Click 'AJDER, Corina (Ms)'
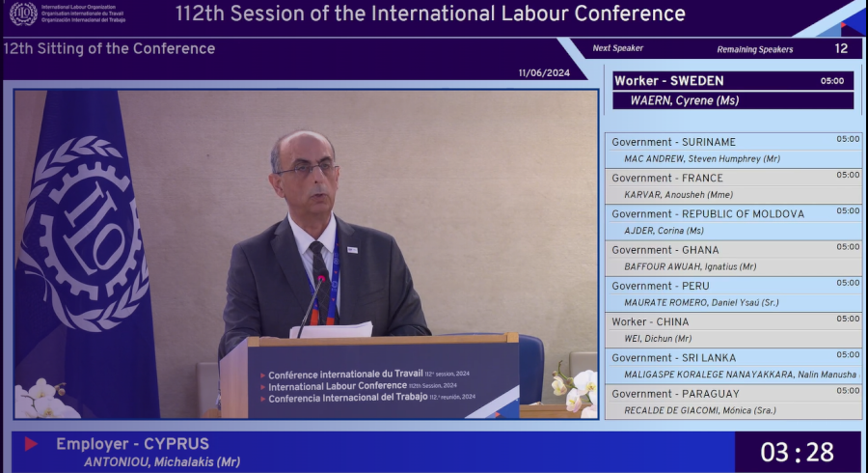Image resolution: width=868 pixels, height=473 pixels. (664, 231)
